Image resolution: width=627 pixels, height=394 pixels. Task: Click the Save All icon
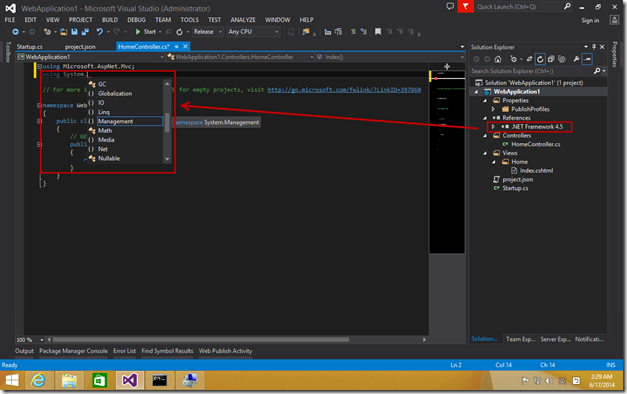(x=85, y=32)
